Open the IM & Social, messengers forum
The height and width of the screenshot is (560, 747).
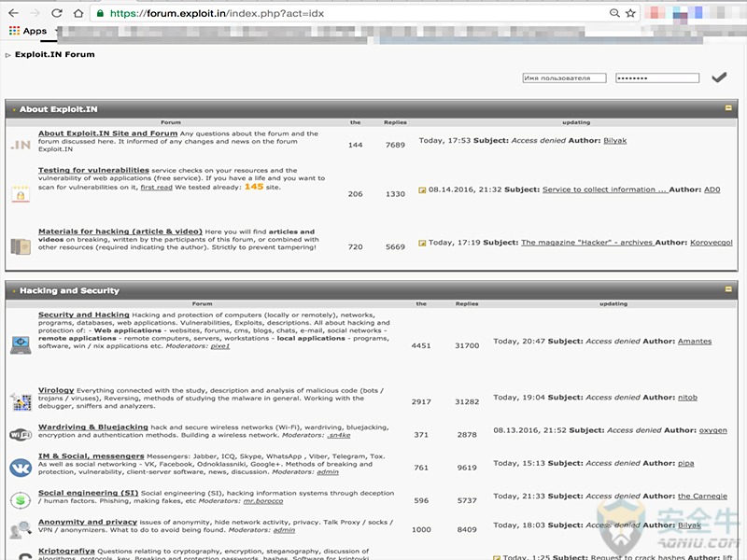click(x=91, y=456)
